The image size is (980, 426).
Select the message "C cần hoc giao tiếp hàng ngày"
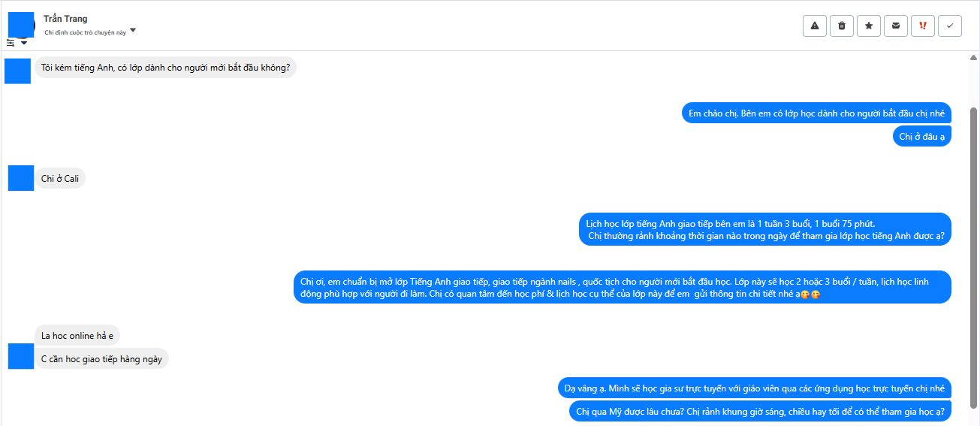(101, 359)
